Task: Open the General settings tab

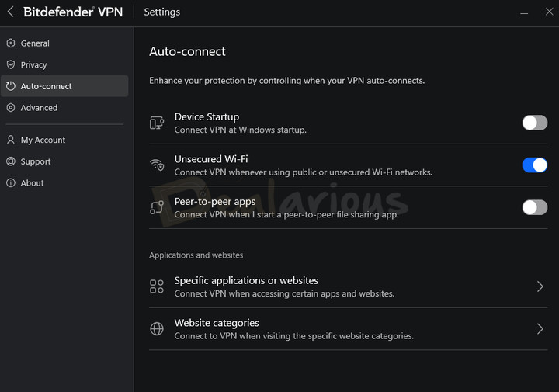Action: (x=64, y=43)
